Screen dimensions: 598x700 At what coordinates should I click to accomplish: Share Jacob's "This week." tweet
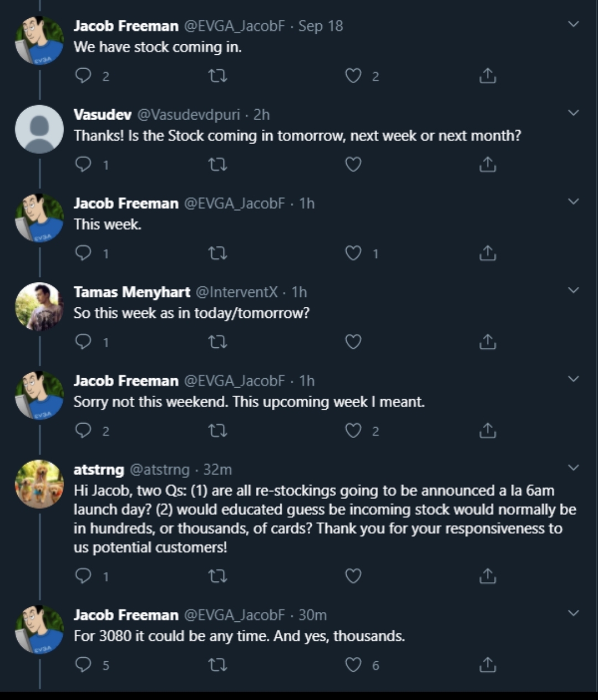(487, 253)
